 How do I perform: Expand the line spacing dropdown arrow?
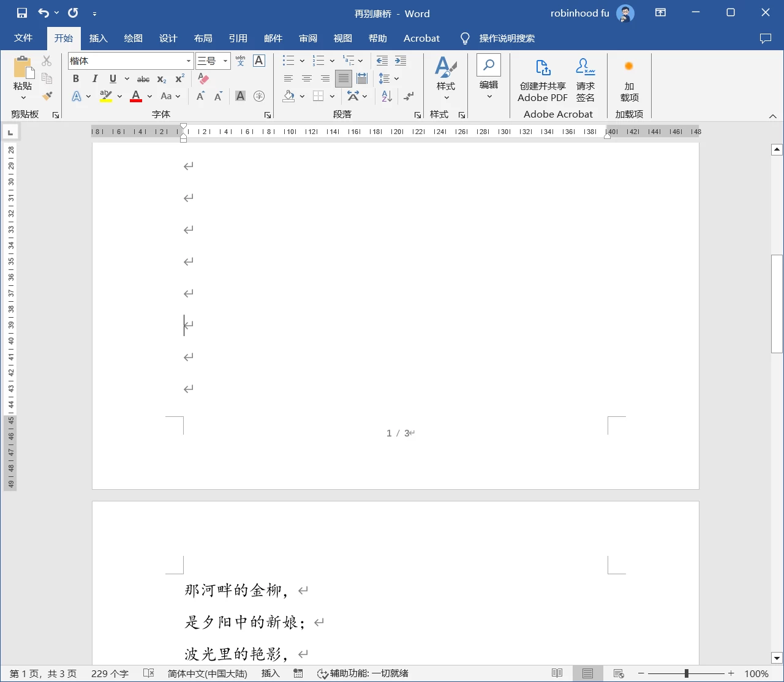(x=397, y=78)
